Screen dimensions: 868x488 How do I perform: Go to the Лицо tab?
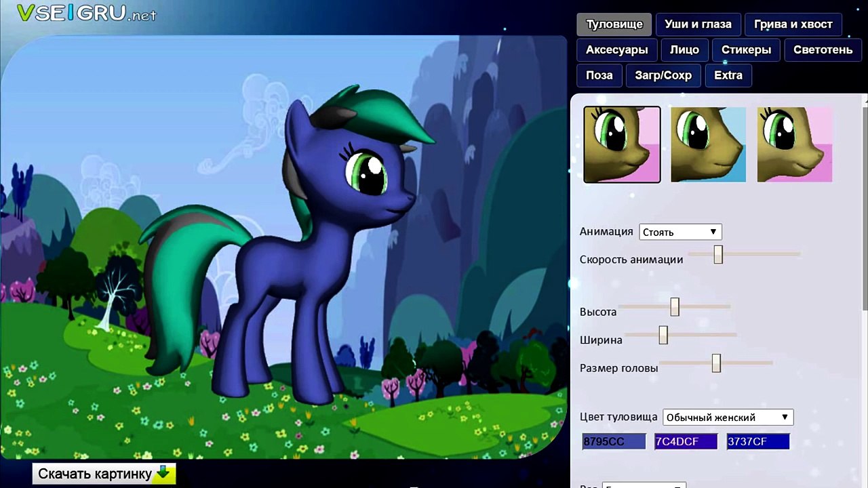tap(684, 50)
